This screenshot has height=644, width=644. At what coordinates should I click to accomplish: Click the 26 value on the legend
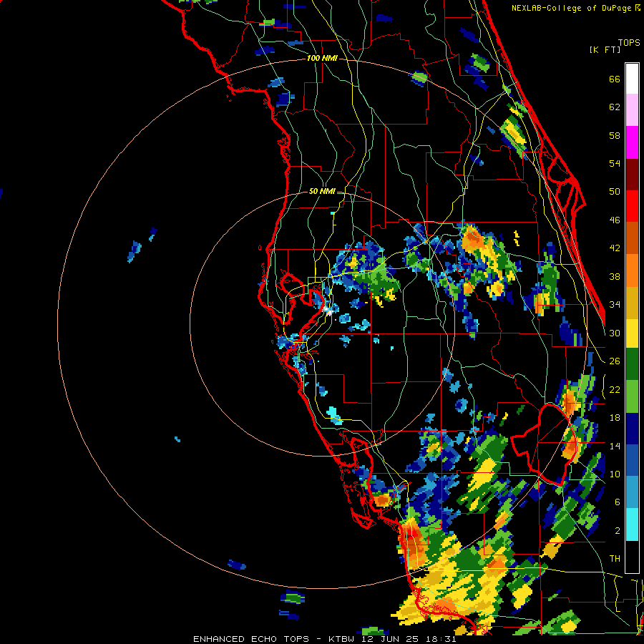615,361
